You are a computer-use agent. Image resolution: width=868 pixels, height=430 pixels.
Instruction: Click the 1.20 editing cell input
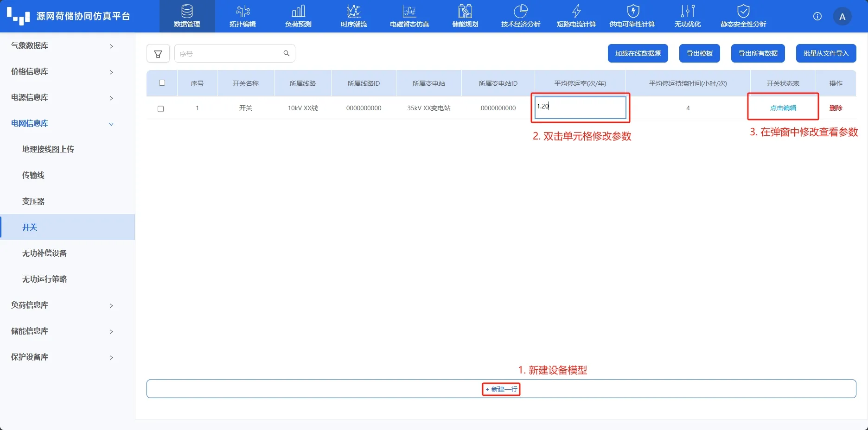(x=581, y=107)
